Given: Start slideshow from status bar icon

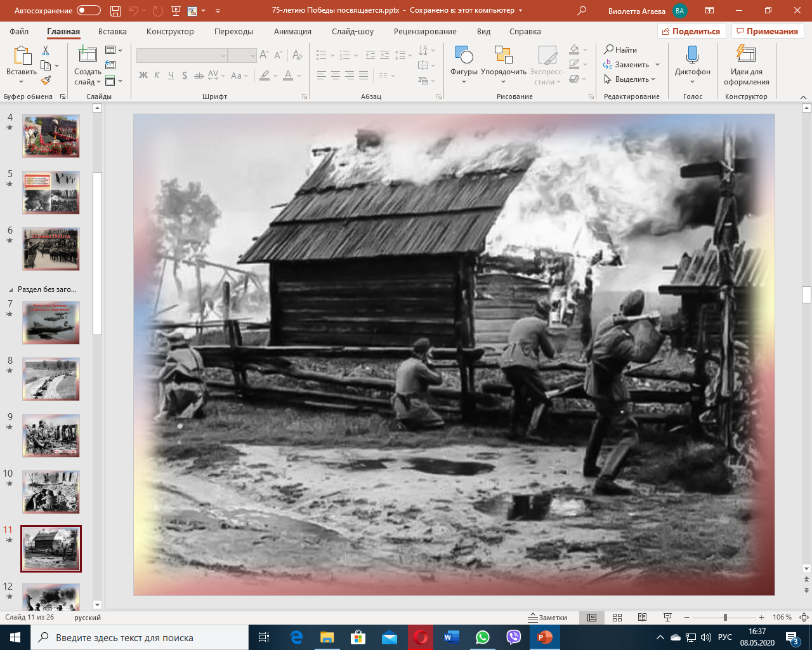Looking at the screenshot, I should pos(667,618).
